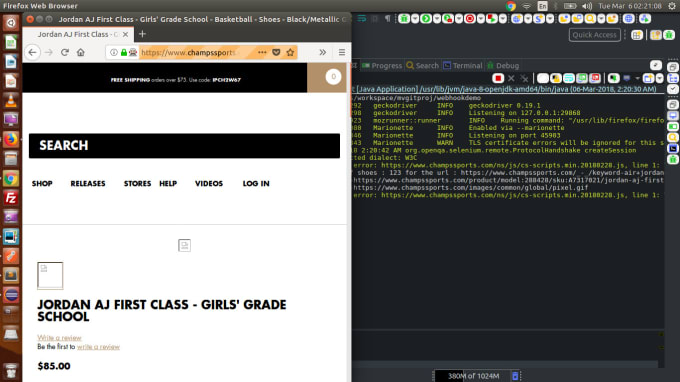Launch Debug with the green bug icon

[404, 19]
